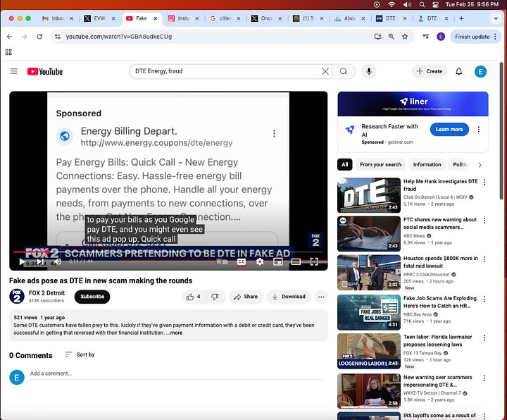Enter full screen mode
507x420 pixels.
(x=314, y=261)
